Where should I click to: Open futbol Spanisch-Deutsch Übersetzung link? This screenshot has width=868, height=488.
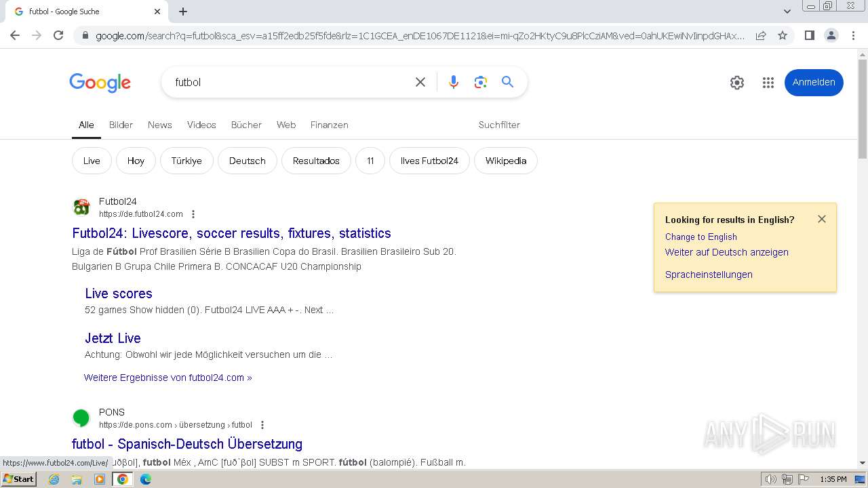187,444
